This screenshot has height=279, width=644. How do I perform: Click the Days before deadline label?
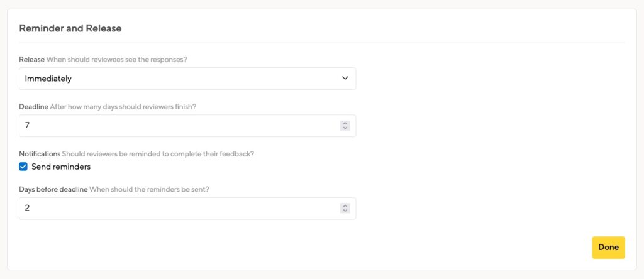(53, 190)
